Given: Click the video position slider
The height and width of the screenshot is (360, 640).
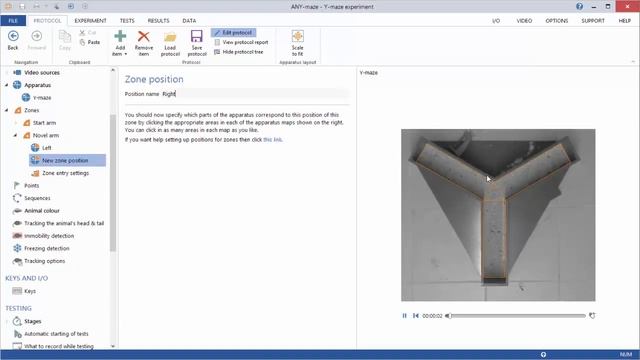Looking at the screenshot, I should point(516,316).
